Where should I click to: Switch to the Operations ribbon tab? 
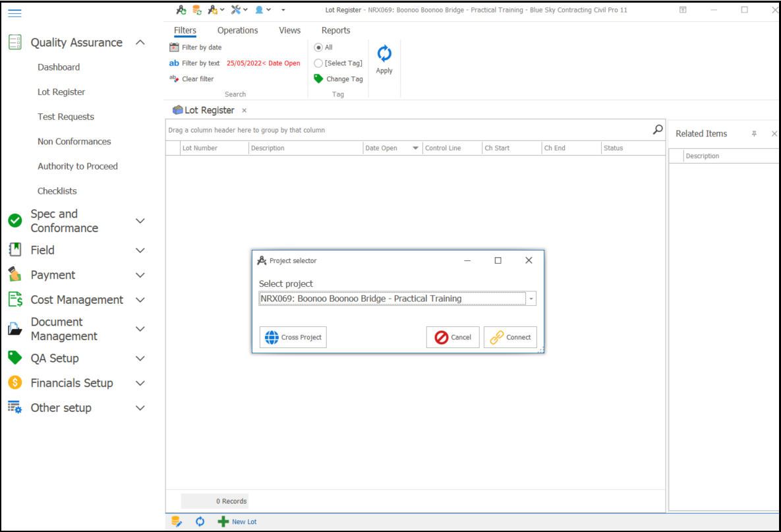(x=237, y=30)
